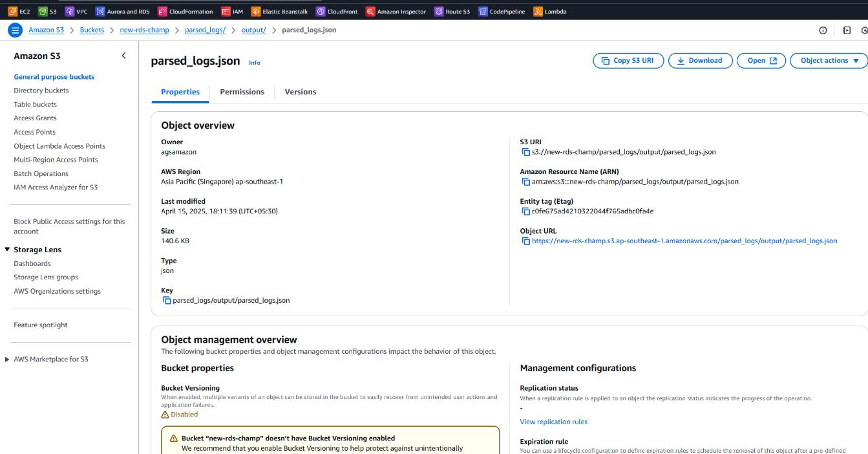Open Object Lambda Access Points
The image size is (868, 454).
coord(59,146)
